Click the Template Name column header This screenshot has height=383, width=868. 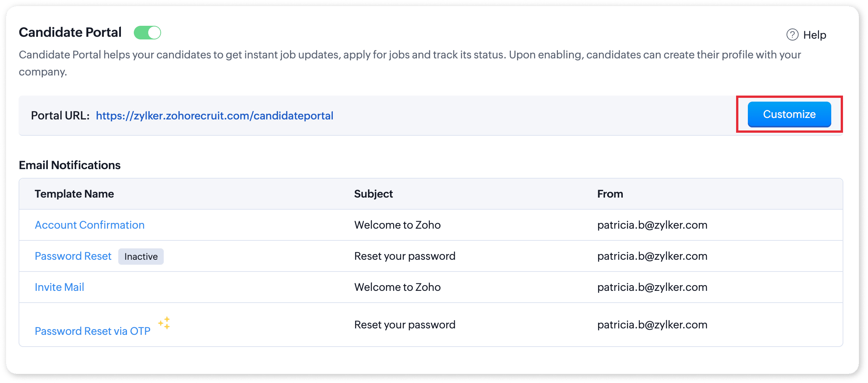[74, 194]
